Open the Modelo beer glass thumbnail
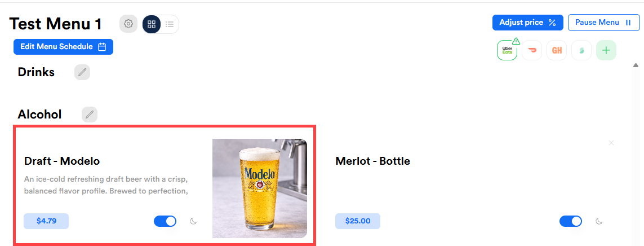Image resolution: width=644 pixels, height=246 pixels. pyautogui.click(x=260, y=188)
